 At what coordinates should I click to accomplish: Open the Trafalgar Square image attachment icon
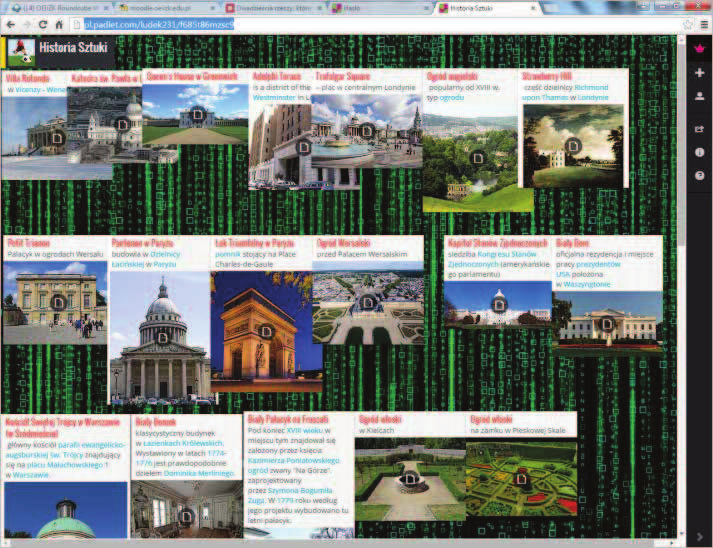point(367,131)
